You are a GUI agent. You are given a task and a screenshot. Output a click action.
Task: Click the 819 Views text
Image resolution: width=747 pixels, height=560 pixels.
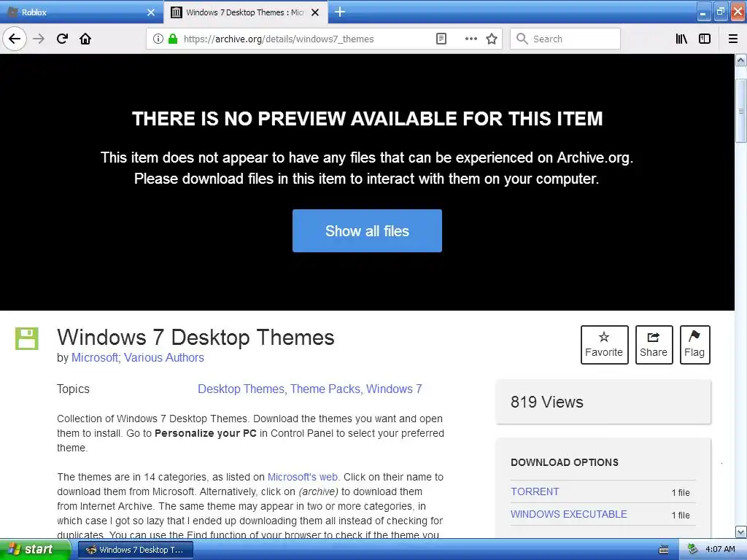click(x=547, y=402)
